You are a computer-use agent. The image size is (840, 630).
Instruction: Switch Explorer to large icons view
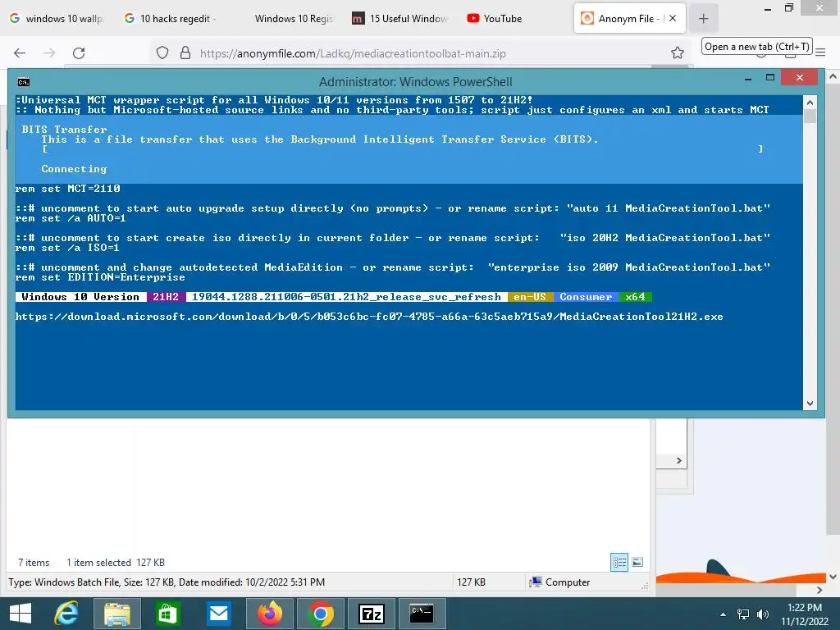(x=637, y=562)
